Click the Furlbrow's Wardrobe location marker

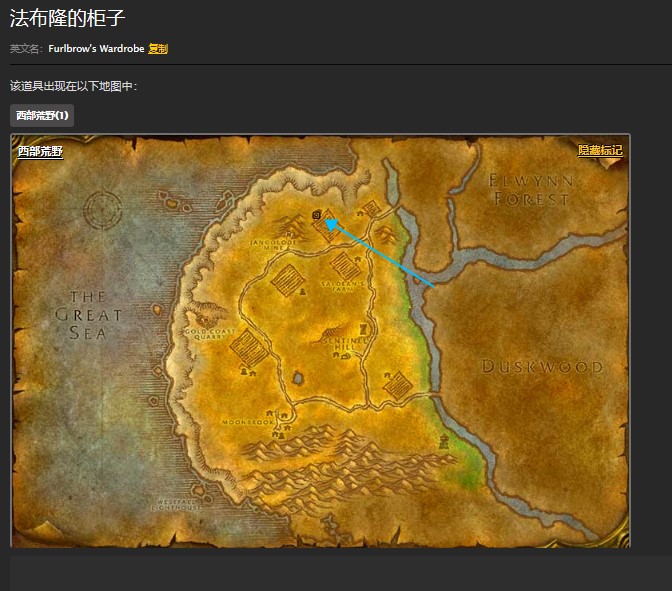(317, 214)
